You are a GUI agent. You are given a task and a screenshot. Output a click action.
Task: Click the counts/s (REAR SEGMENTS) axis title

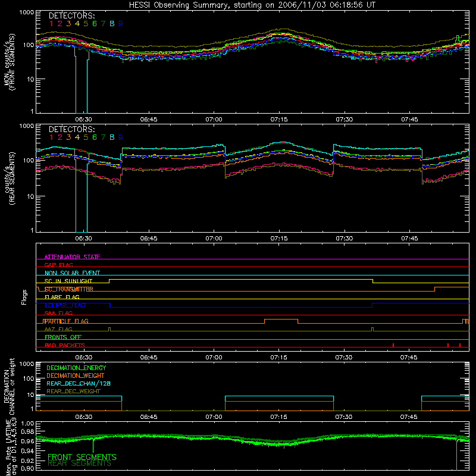tap(9, 178)
